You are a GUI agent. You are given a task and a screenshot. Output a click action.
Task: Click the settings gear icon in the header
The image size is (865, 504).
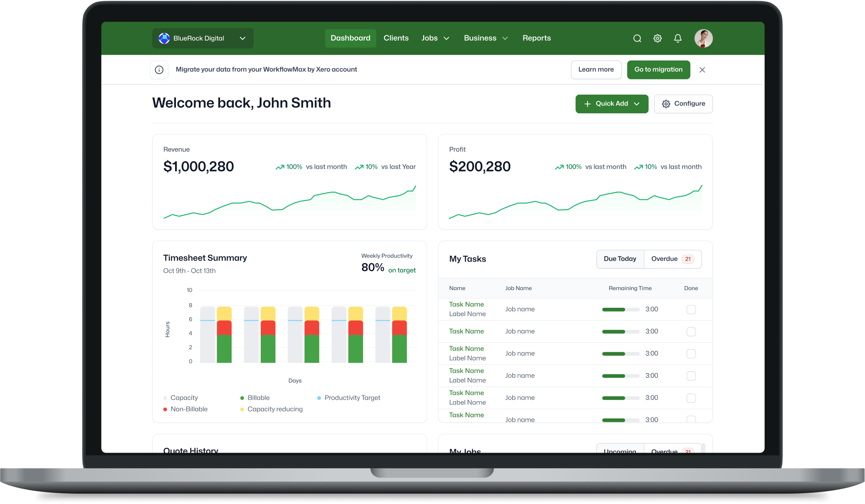[658, 38]
